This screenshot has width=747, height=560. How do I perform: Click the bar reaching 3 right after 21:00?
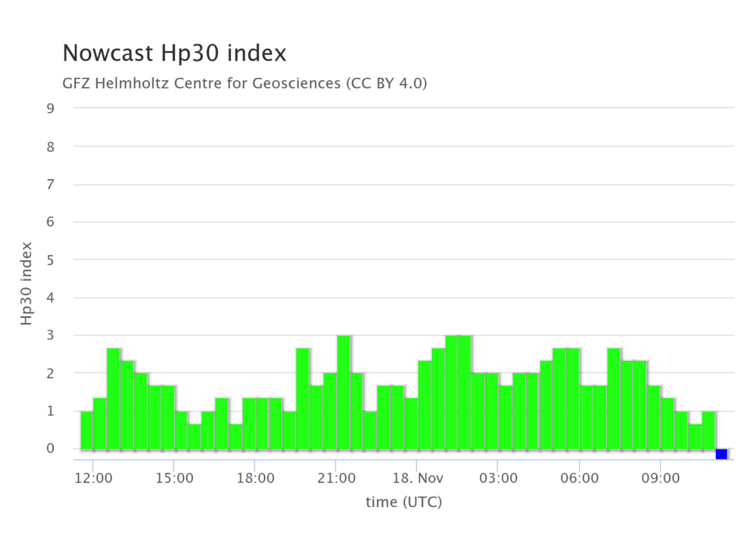point(343,392)
